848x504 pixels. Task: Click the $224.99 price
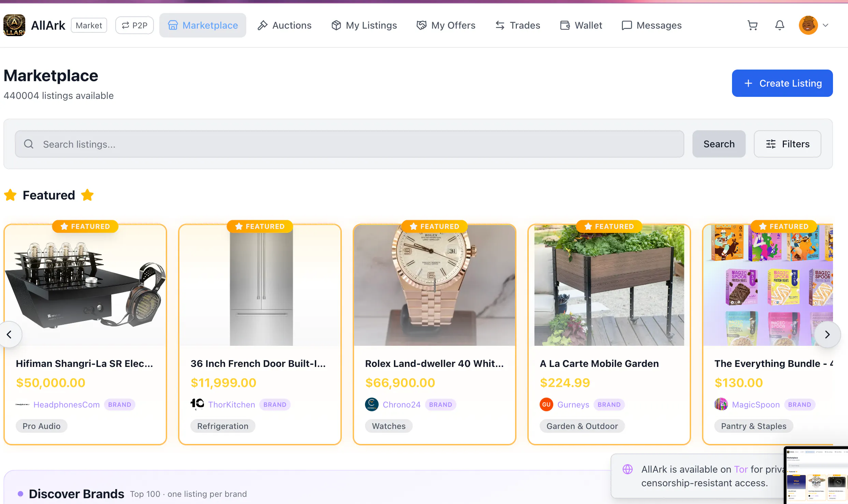pyautogui.click(x=565, y=383)
